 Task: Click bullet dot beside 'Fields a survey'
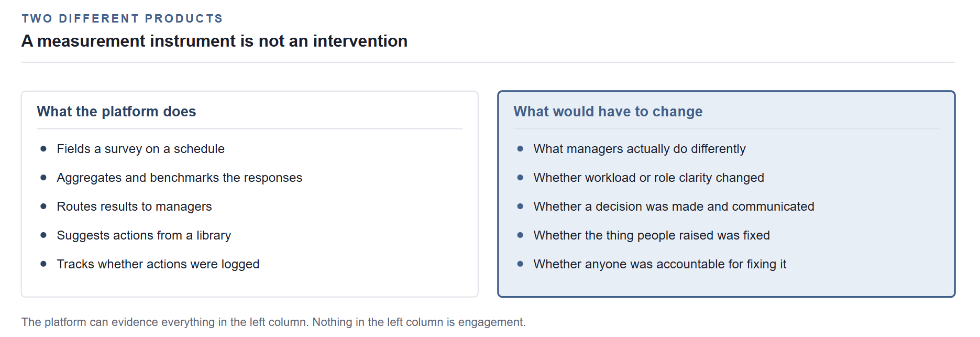tap(43, 149)
